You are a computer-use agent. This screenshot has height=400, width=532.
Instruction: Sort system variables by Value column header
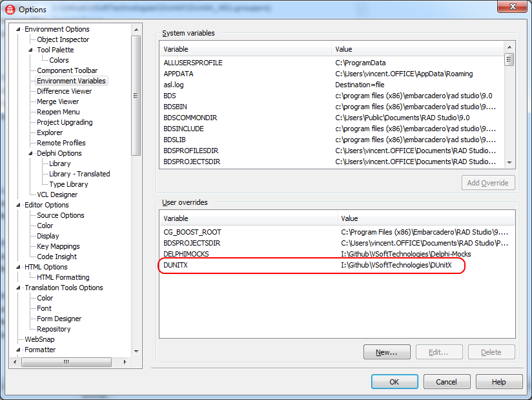417,49
